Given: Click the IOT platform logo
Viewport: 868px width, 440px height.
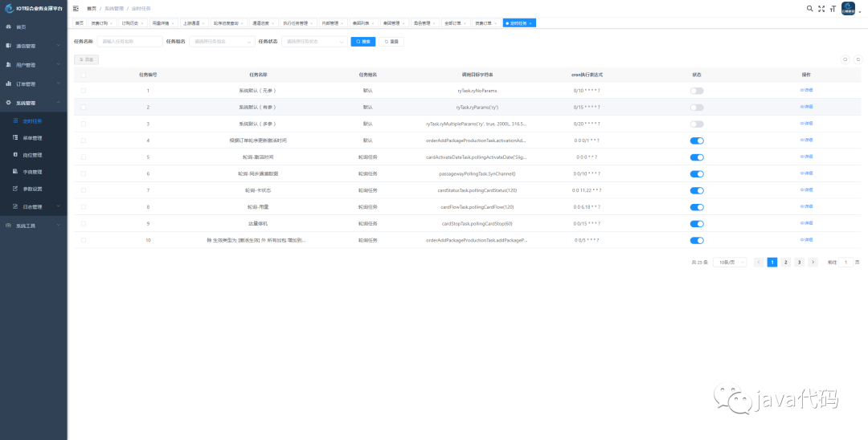Looking at the screenshot, I should coord(9,9).
